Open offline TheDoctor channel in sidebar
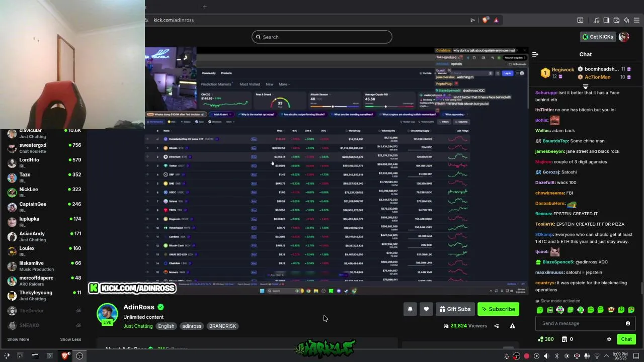 pos(44,311)
